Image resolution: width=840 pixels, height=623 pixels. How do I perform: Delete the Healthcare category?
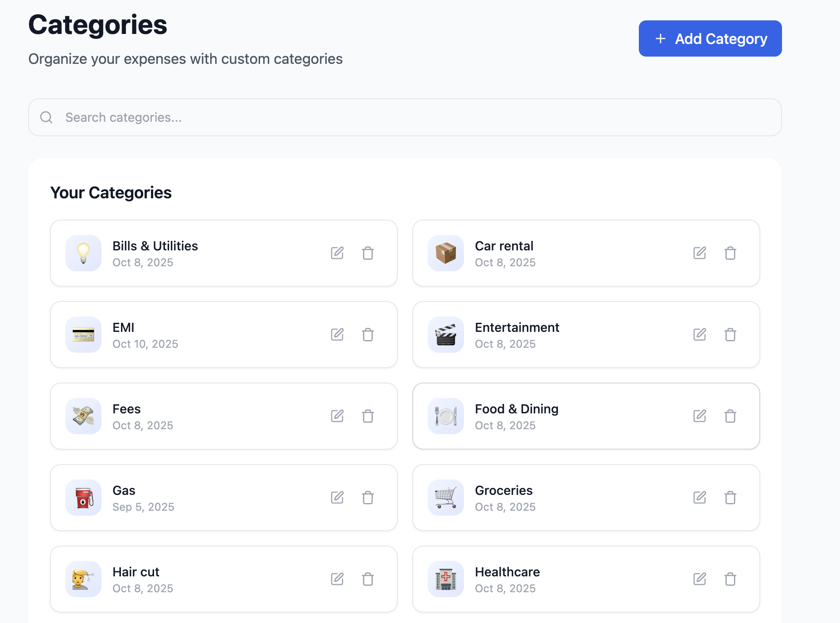point(730,579)
